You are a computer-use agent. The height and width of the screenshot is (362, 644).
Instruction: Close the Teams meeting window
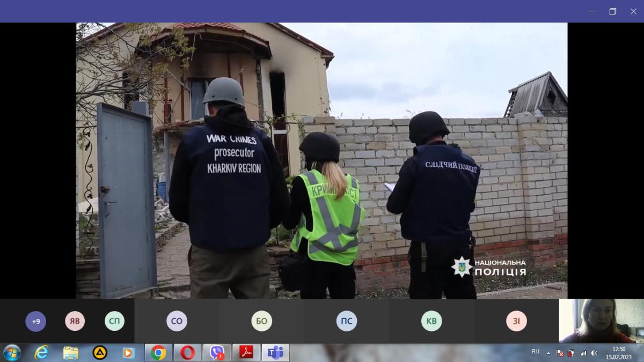coord(633,11)
